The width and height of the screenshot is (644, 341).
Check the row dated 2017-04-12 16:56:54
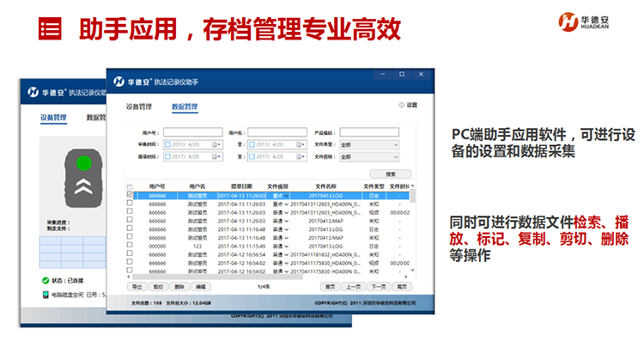pyautogui.click(x=130, y=253)
